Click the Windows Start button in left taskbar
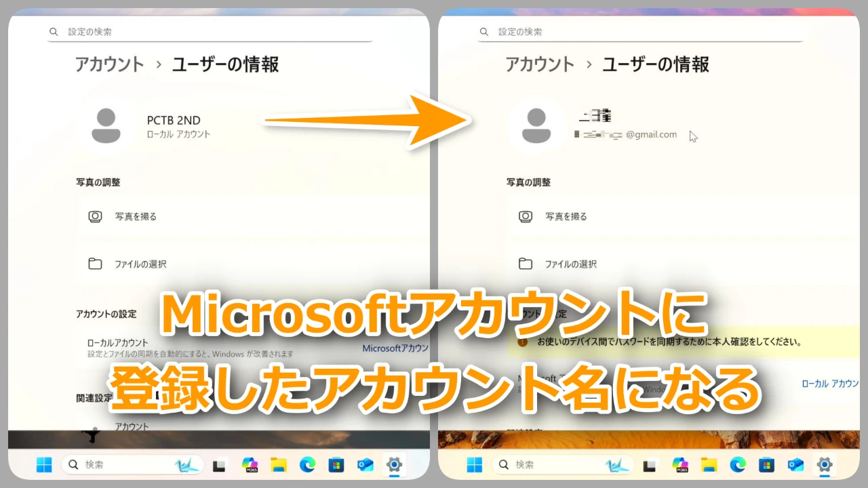 coord(44,465)
